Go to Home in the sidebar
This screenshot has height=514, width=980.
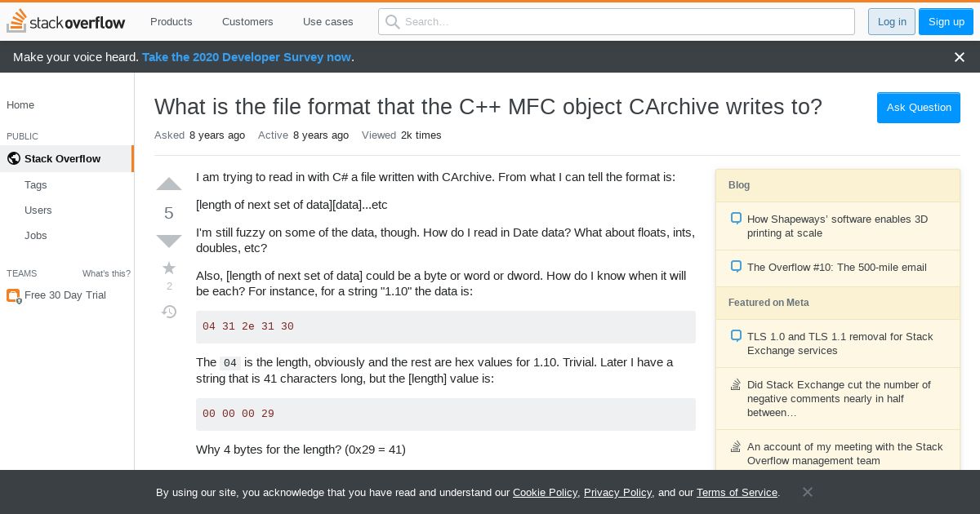click(x=20, y=104)
